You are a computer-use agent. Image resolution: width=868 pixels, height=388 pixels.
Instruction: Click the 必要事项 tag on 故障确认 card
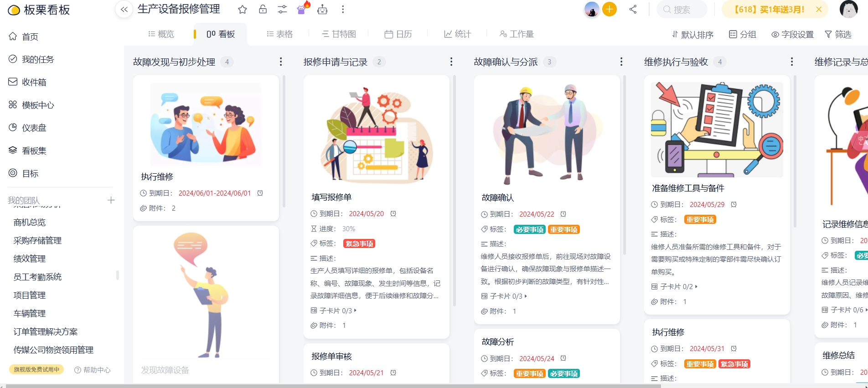click(530, 229)
